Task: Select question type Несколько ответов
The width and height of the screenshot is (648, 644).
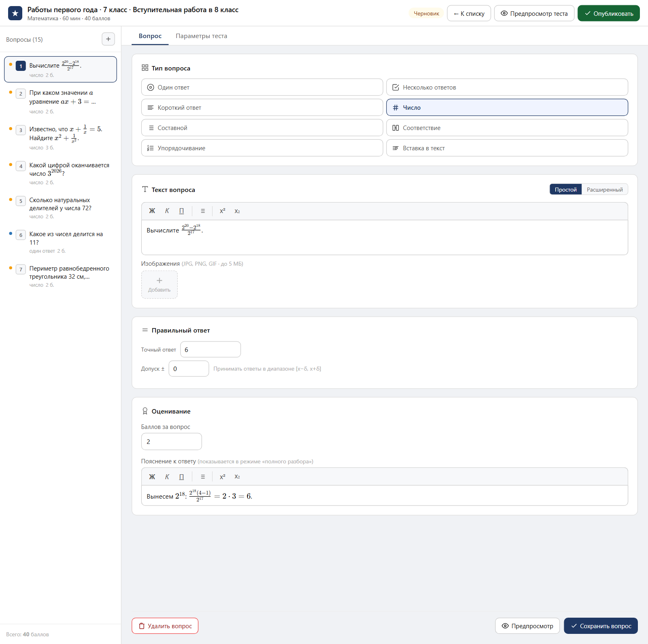Action: (507, 87)
